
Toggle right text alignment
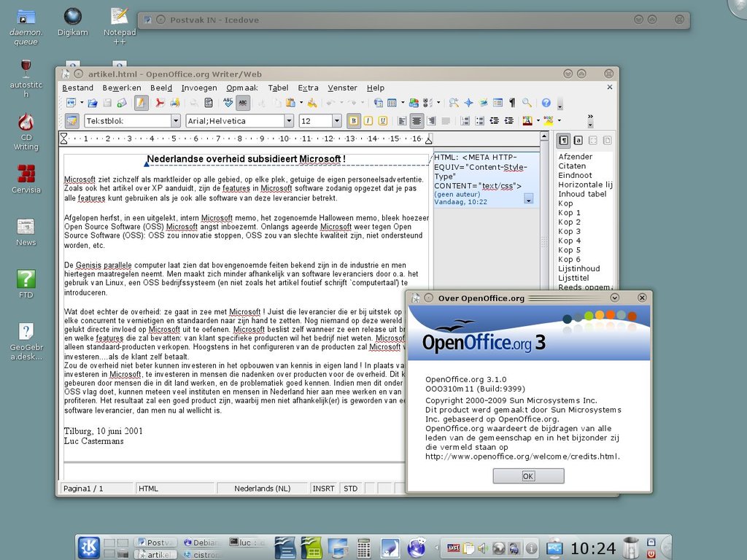click(x=431, y=121)
